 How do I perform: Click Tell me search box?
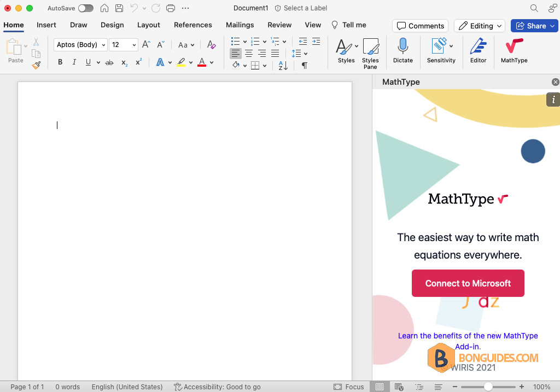coord(349,25)
